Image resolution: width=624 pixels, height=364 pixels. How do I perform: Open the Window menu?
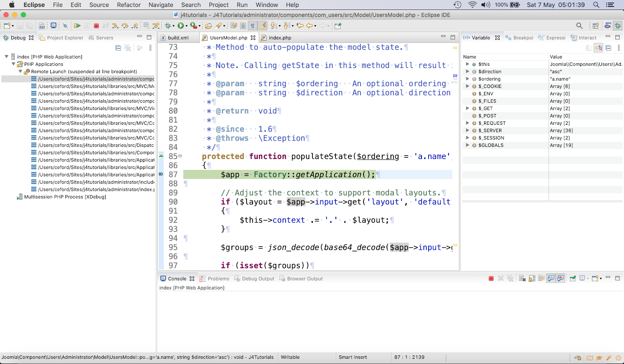coord(267,5)
